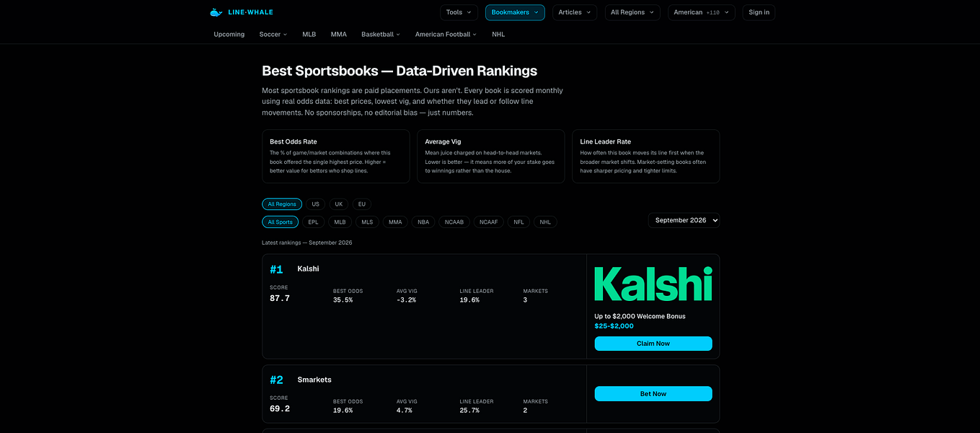Filter rankings by MLS
The width and height of the screenshot is (980, 433).
tap(367, 222)
